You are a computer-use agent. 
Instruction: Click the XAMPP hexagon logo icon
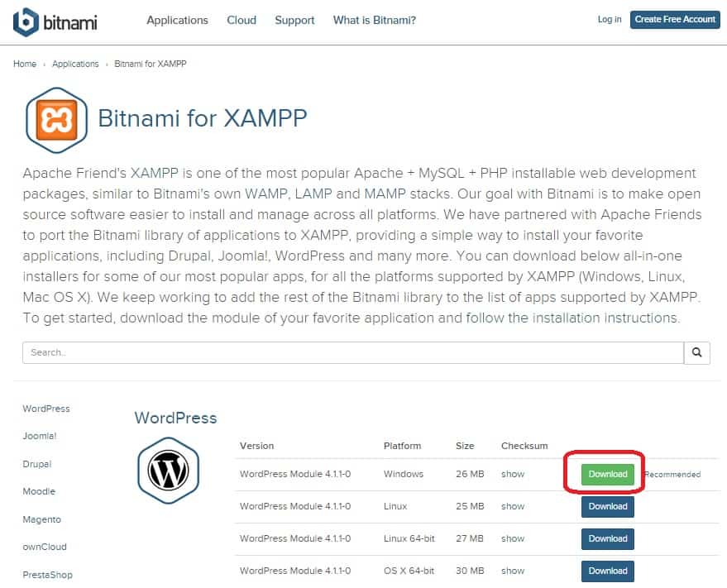click(56, 120)
